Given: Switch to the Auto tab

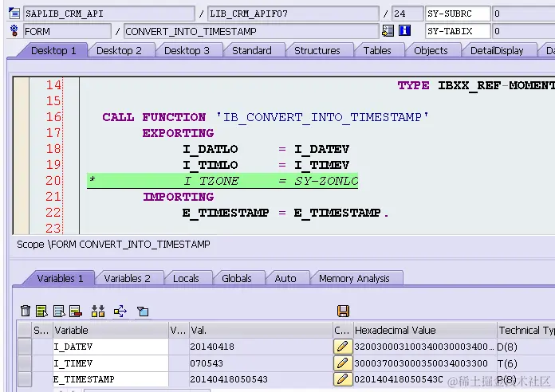Looking at the screenshot, I should click(285, 278).
